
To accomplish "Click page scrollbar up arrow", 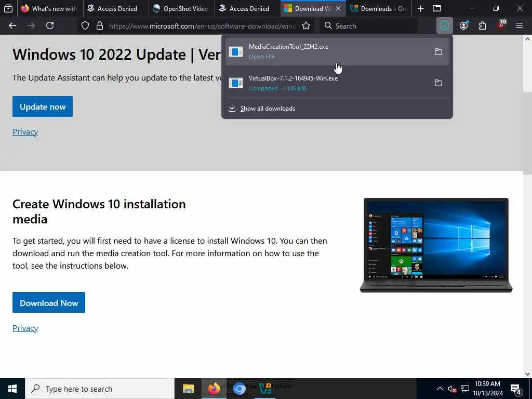I will click(x=528, y=39).
